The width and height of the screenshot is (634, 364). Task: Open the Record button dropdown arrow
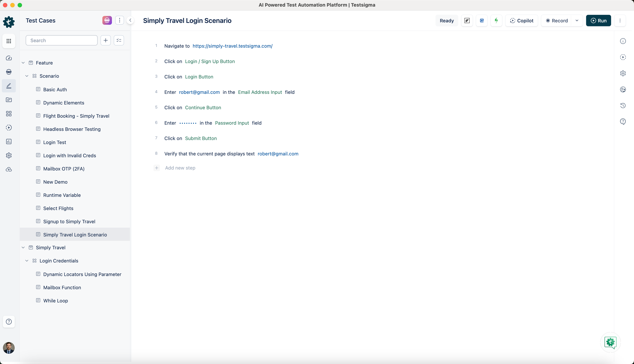[x=577, y=21]
